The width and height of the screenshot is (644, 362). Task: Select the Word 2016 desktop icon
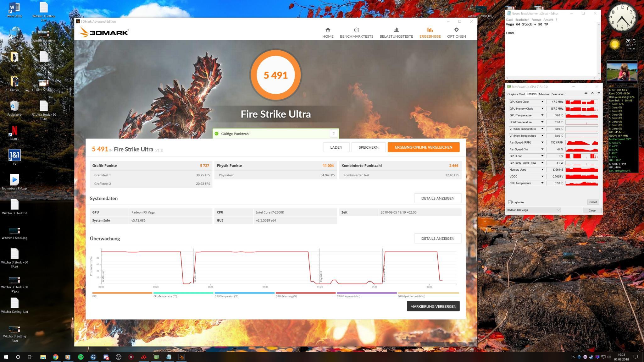pos(14,10)
